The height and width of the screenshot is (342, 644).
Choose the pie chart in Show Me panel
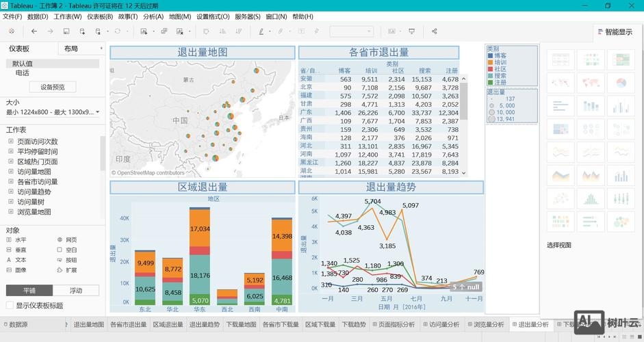pos(621,83)
